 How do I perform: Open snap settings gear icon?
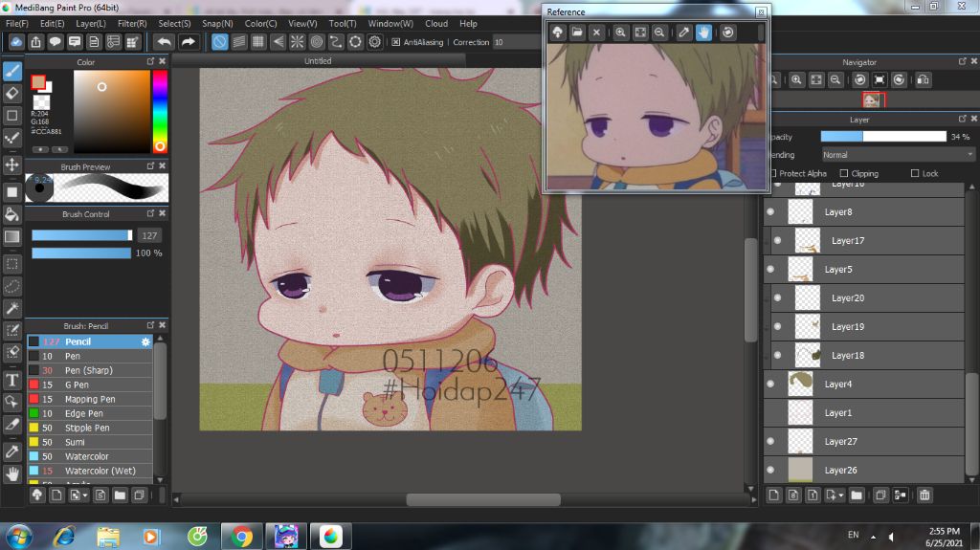click(374, 42)
